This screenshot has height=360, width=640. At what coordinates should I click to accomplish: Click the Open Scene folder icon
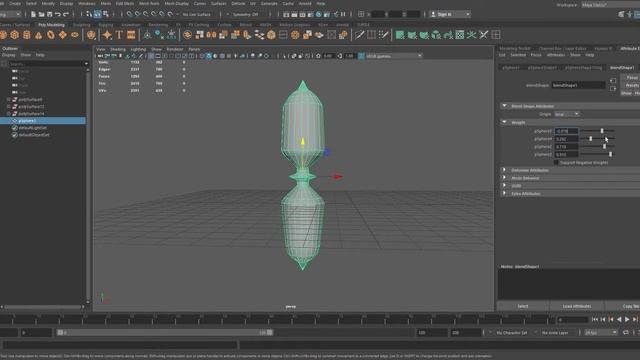point(42,14)
